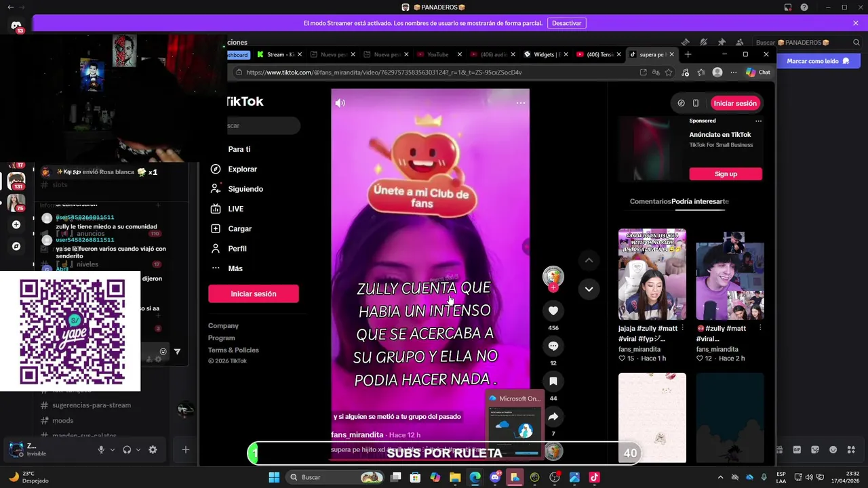Screen dimensions: 868x488
Task: Expand Terms & Policies footer section
Action: coord(233,350)
